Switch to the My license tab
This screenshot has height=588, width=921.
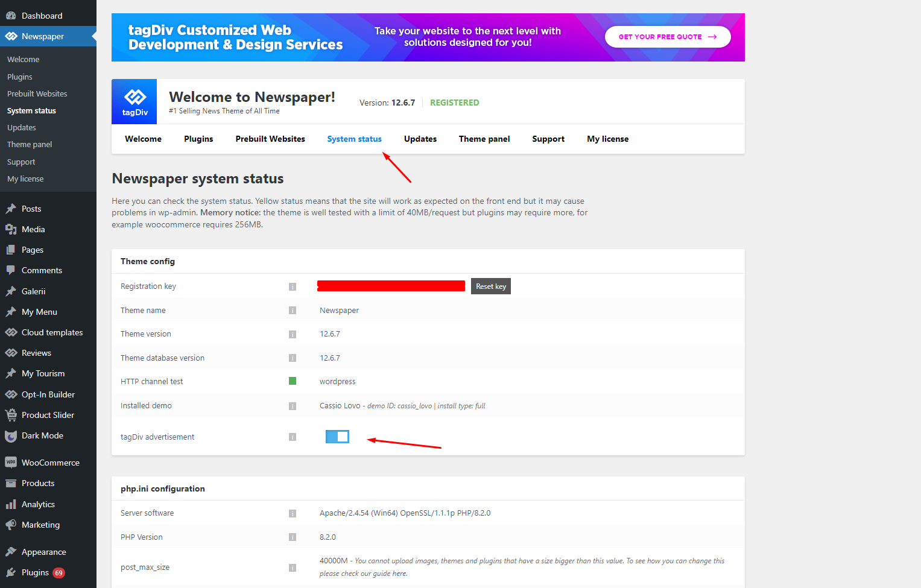608,139
